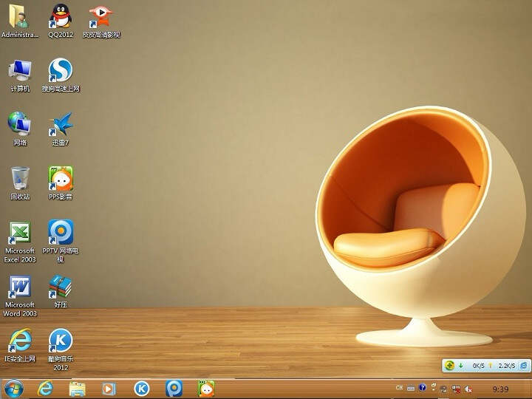
Task: Select the 好压 archive tool icon
Action: click(61, 287)
